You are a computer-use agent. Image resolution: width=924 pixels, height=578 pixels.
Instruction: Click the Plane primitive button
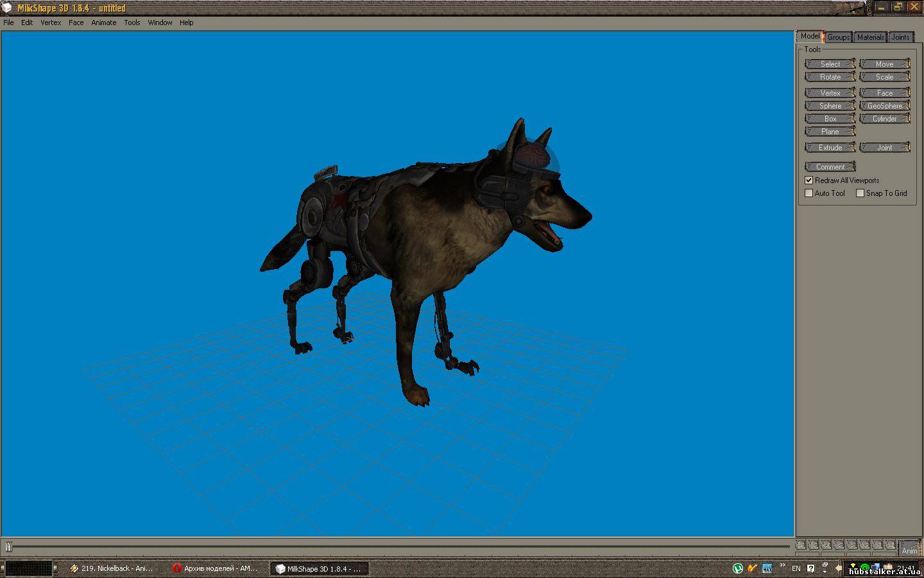[830, 131]
